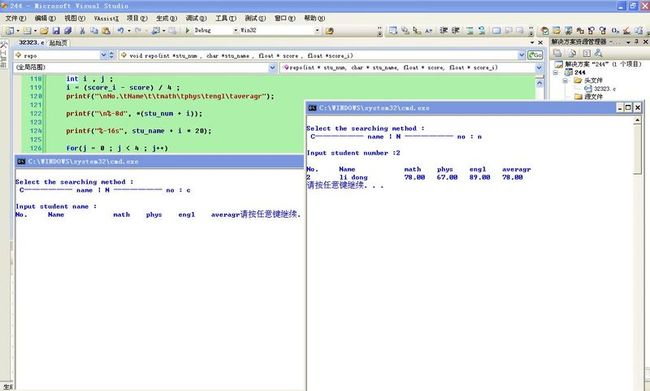This screenshot has height=391, width=650.
Task: Open the repo context dropdown arrow
Action: (104, 55)
